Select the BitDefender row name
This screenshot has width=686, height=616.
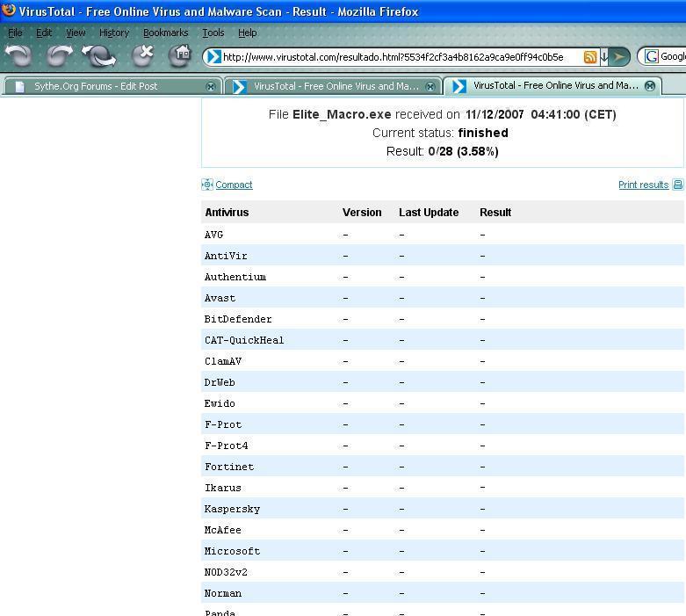coord(238,319)
